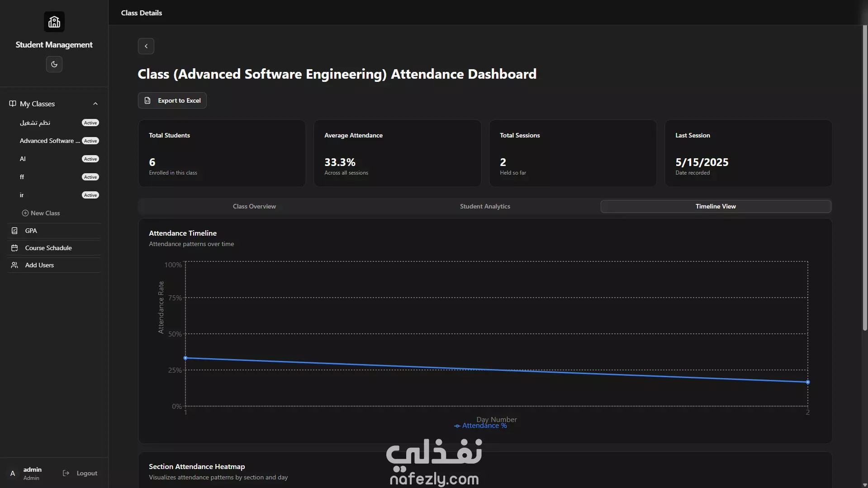This screenshot has width=868, height=488.
Task: Switch to Class Overview tab
Action: (254, 206)
